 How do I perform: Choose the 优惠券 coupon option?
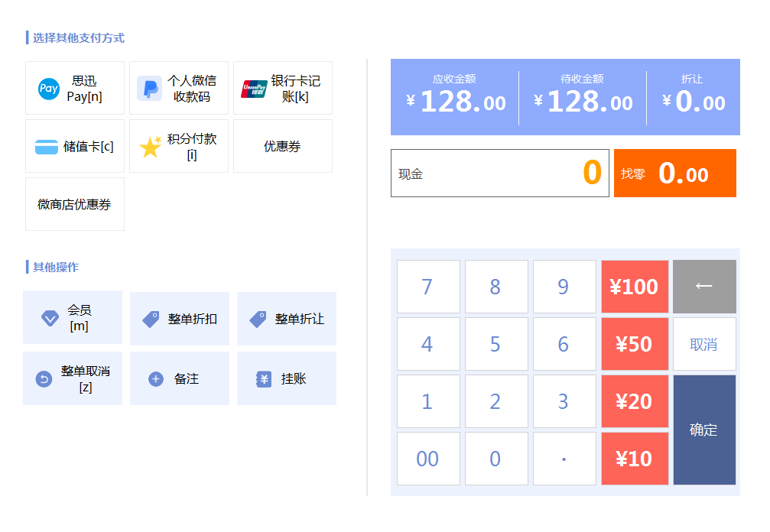283,146
